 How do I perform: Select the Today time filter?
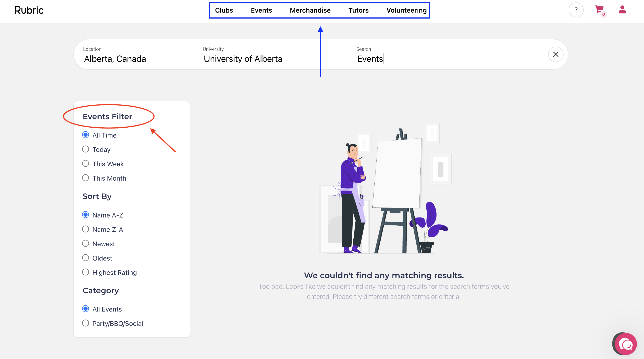click(x=86, y=149)
